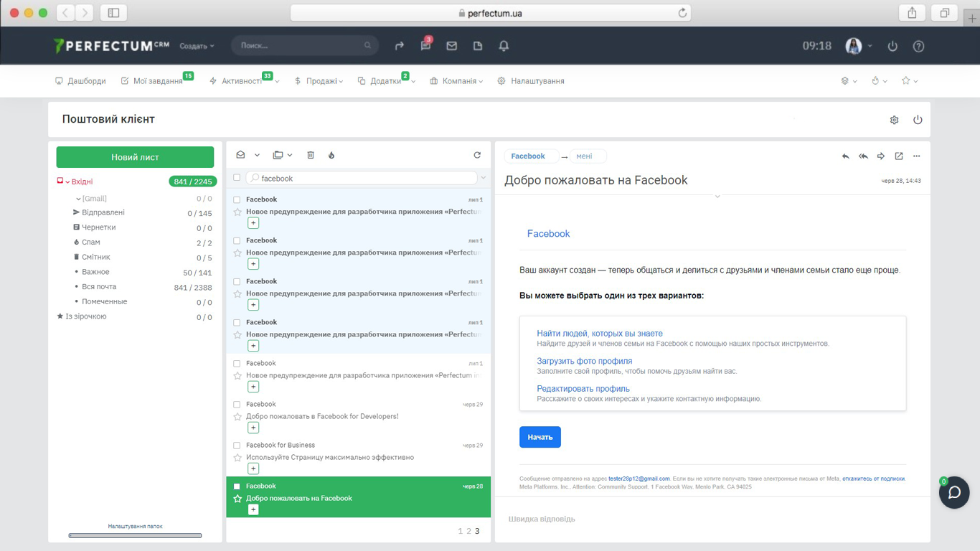This screenshot has width=980, height=551.
Task: Click the folder panel horizontal scrollbar
Action: tap(135, 535)
